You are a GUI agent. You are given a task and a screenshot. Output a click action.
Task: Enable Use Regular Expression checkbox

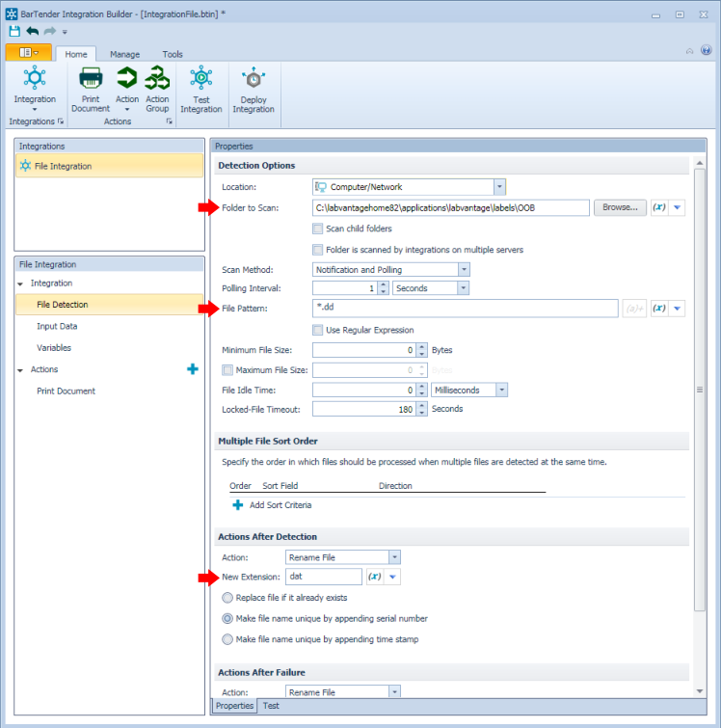[318, 330]
